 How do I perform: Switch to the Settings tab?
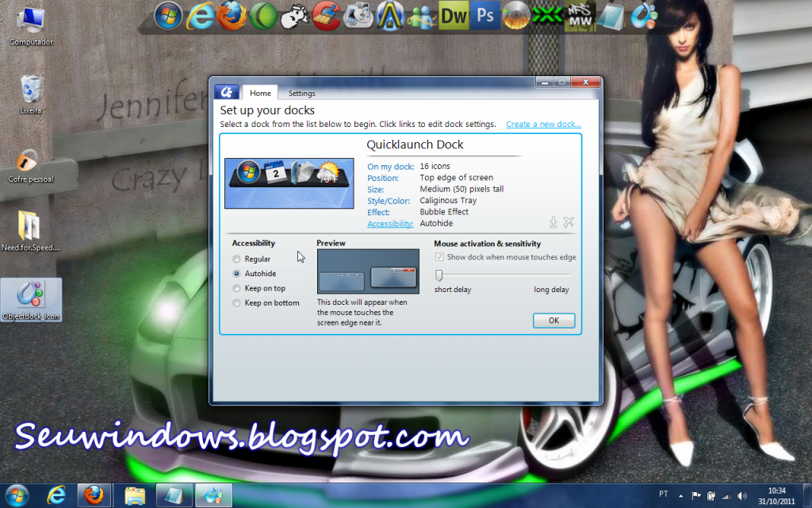click(301, 94)
